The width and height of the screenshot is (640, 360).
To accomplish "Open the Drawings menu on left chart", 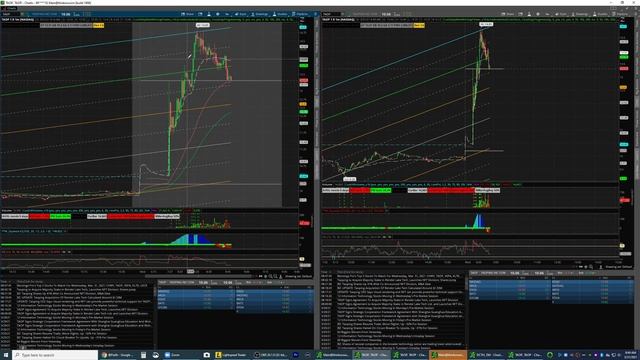I will (260, 14).
